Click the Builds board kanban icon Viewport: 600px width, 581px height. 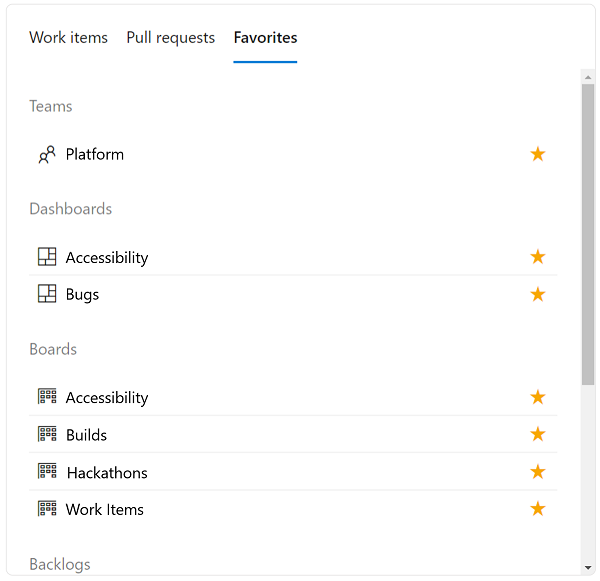[x=47, y=434]
